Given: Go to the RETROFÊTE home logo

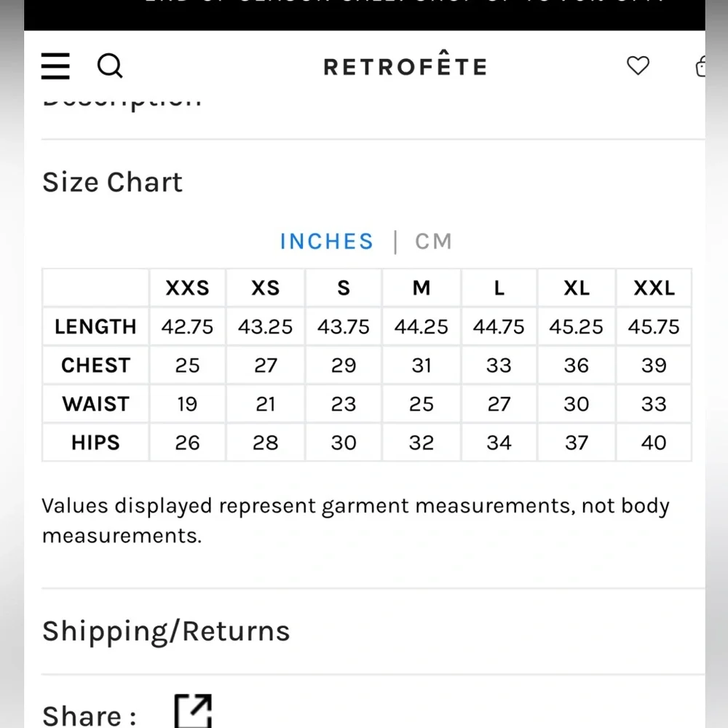Looking at the screenshot, I should pyautogui.click(x=405, y=67).
